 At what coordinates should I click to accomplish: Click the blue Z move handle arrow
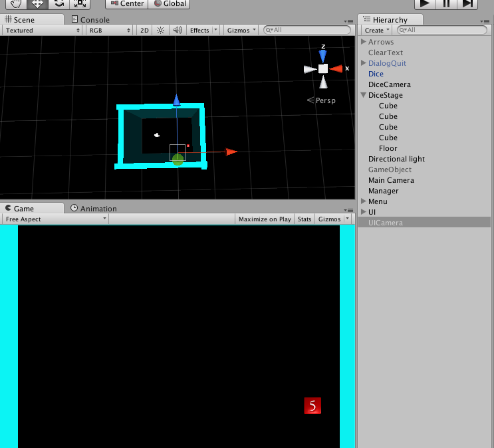click(x=176, y=100)
